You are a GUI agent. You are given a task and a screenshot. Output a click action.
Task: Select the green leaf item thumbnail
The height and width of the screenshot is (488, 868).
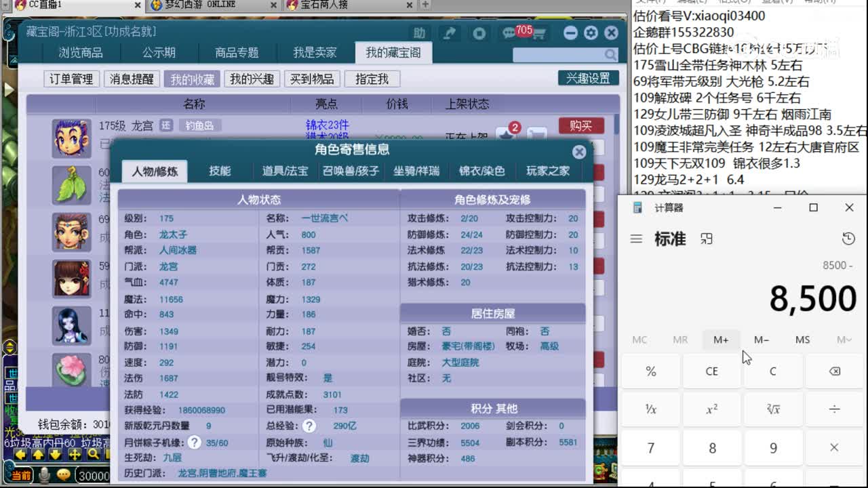click(x=71, y=185)
